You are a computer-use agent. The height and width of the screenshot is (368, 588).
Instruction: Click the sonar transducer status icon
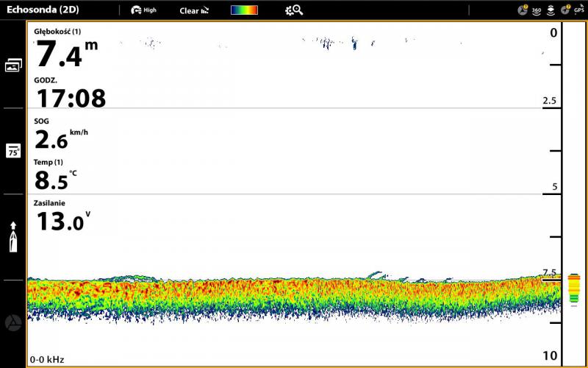click(551, 10)
